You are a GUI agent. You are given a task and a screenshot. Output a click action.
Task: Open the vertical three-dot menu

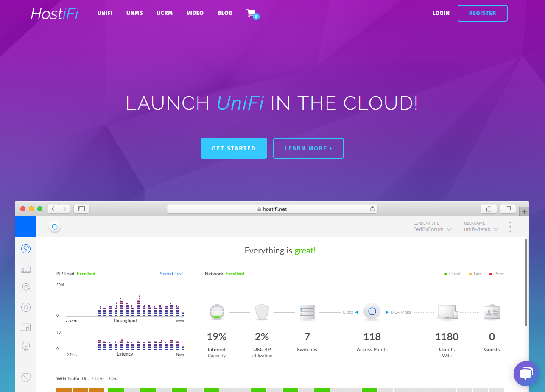(x=510, y=227)
